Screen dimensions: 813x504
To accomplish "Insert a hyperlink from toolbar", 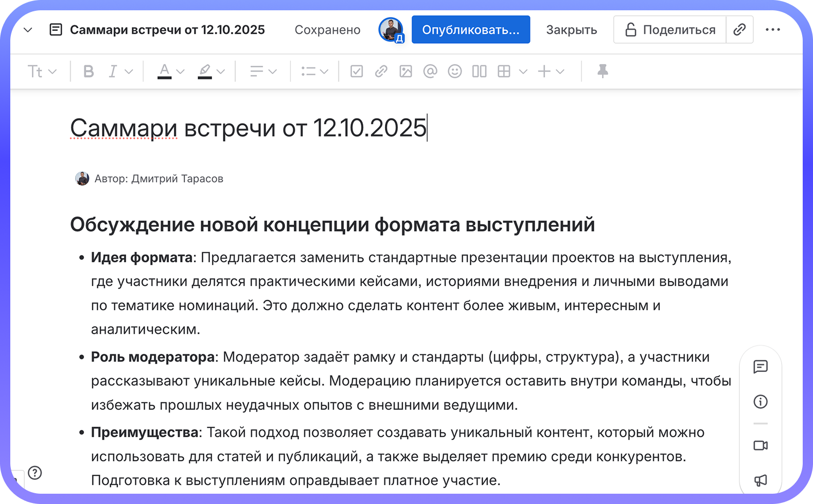I will coord(381,71).
